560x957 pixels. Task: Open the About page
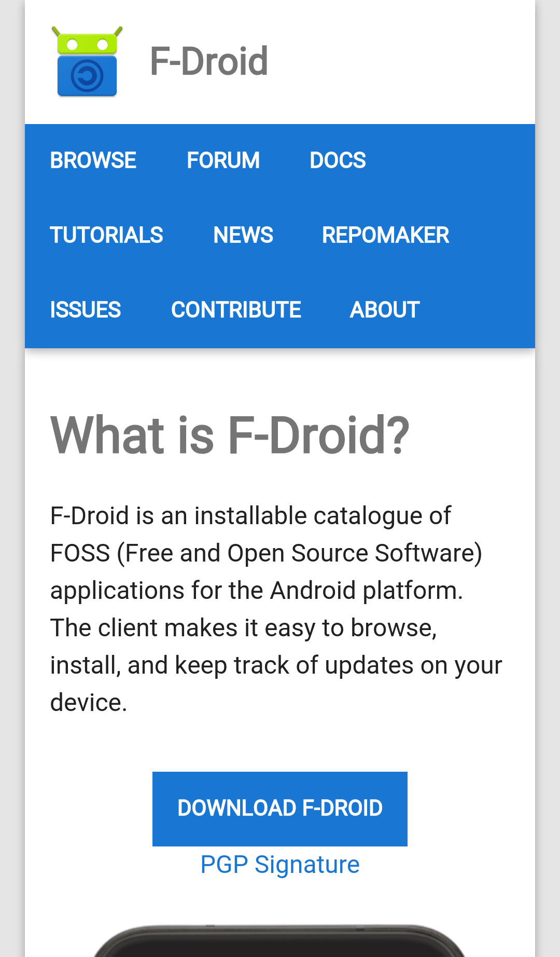(385, 310)
